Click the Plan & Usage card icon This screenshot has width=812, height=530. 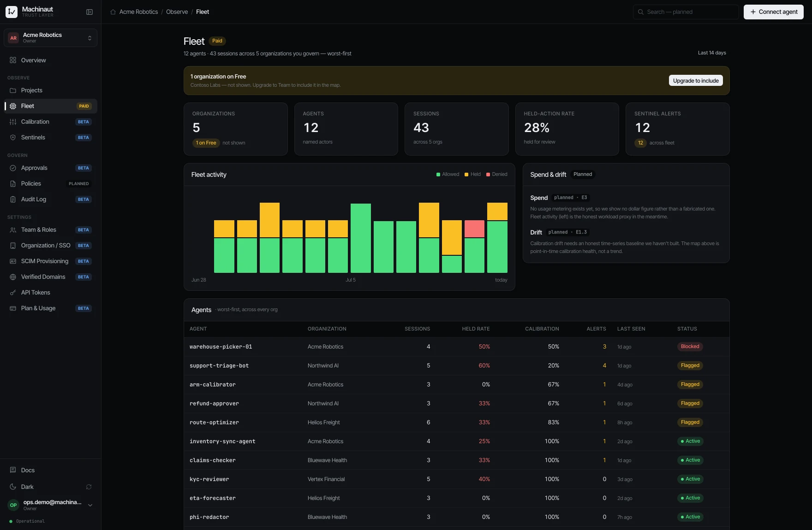(x=13, y=308)
